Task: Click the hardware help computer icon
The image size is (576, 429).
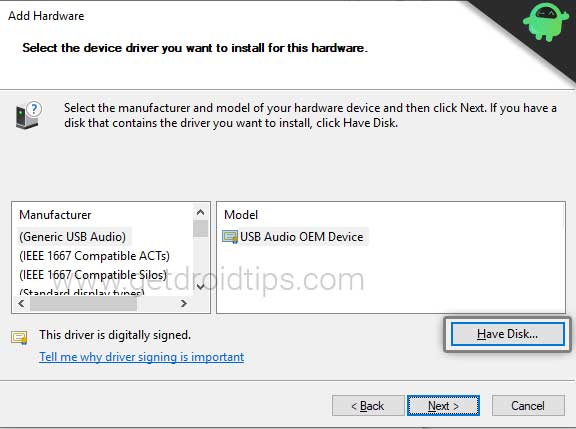Action: (x=29, y=115)
